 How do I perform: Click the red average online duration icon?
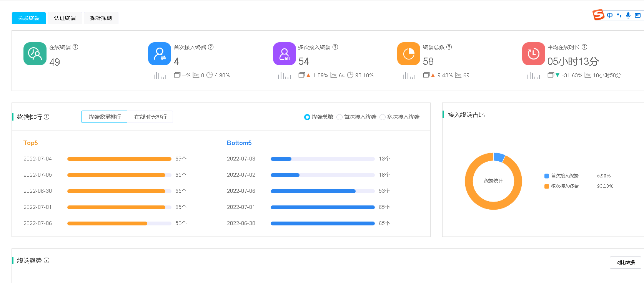pyautogui.click(x=533, y=54)
